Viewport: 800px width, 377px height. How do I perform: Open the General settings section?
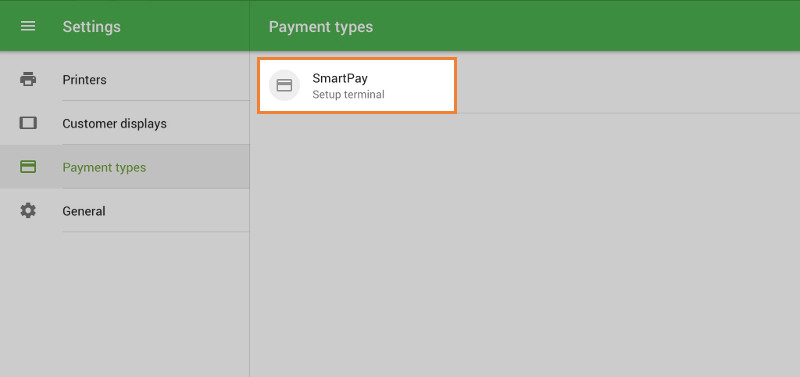(x=124, y=211)
